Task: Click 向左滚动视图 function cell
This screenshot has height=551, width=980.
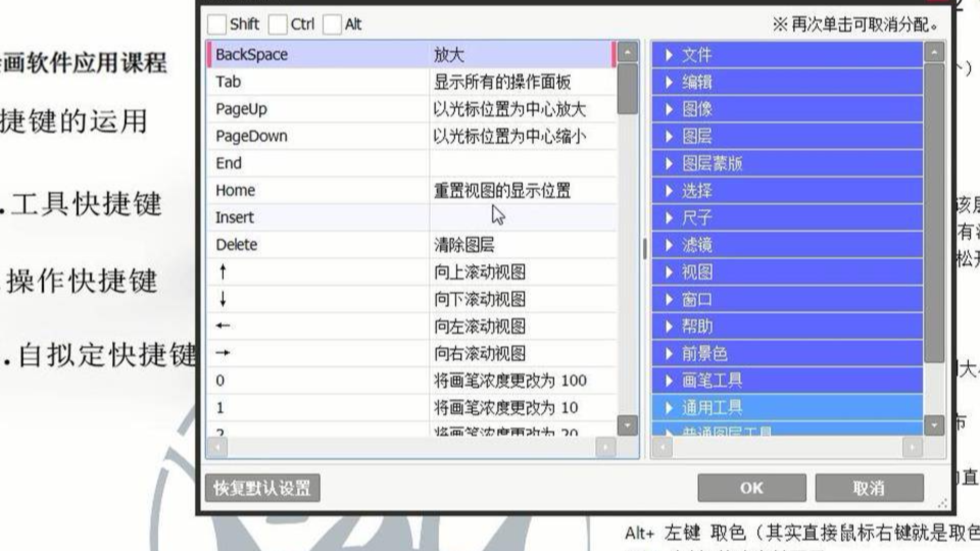Action: tap(524, 327)
